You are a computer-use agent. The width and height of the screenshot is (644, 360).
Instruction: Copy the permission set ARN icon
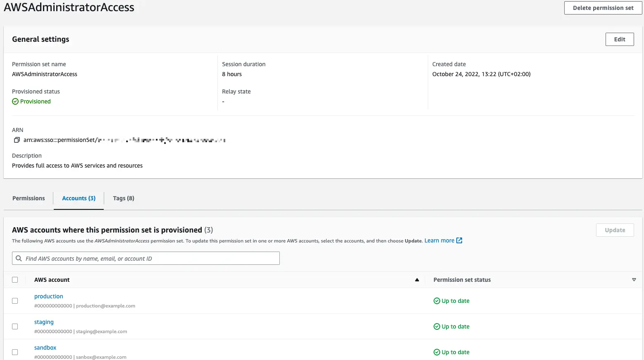tap(17, 140)
